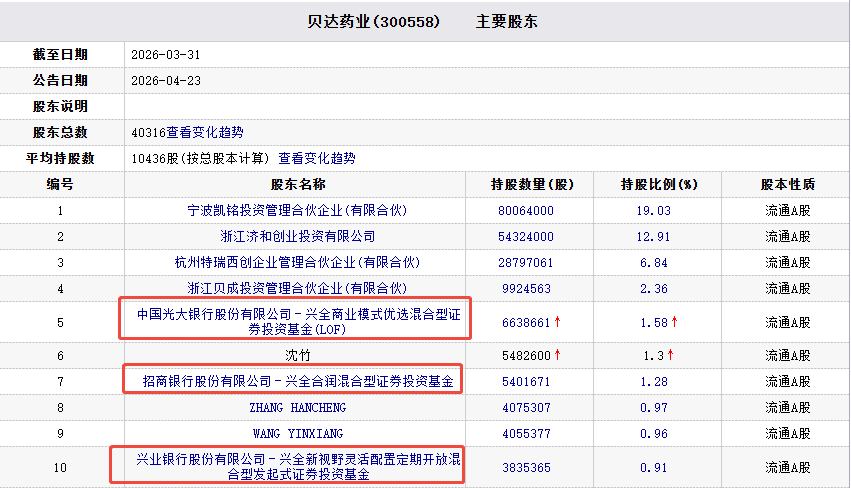This screenshot has width=851, height=488.
Task: Click holding ratio 1.3 for 沈竹
Action: 653,356
